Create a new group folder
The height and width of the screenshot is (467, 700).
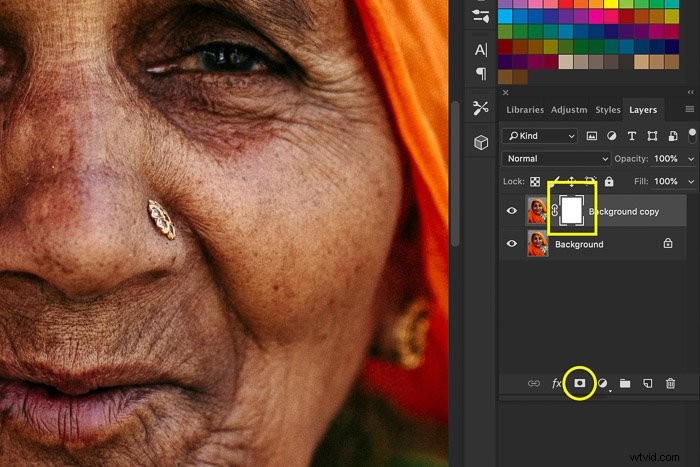coord(625,384)
